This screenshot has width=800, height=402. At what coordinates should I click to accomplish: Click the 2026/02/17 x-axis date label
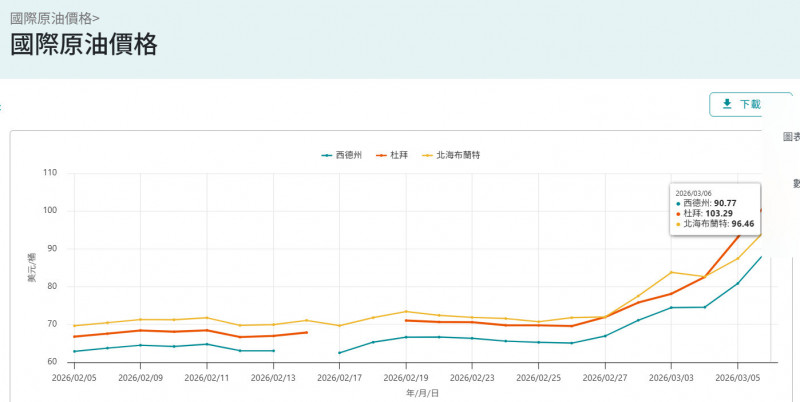click(340, 378)
